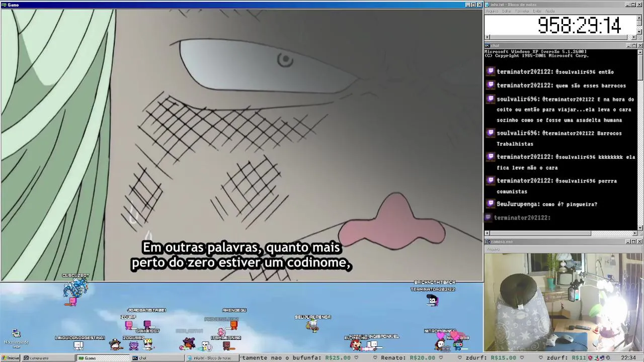Screen dimensions: 644x362
Task: Click 'Microsoft Windows XP' header line in chat
Action: 535,51
